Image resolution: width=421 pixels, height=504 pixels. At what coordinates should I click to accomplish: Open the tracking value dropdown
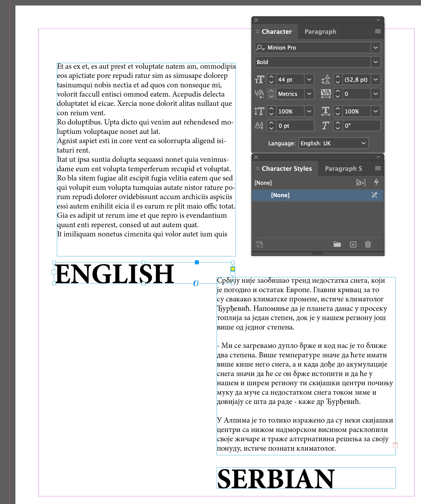[x=376, y=94]
